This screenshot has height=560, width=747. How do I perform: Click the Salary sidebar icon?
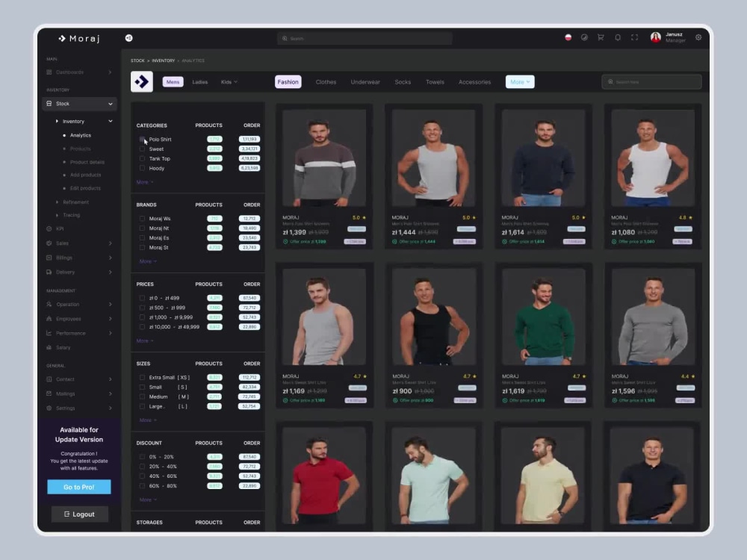pyautogui.click(x=49, y=348)
